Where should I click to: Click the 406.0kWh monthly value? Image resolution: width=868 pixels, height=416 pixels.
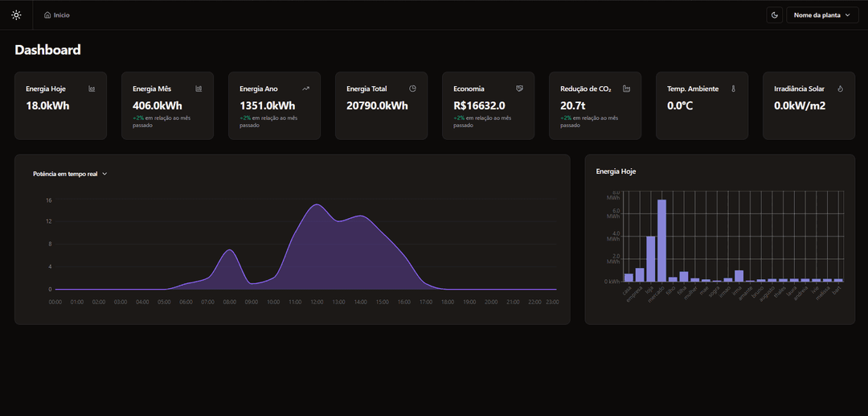click(158, 105)
